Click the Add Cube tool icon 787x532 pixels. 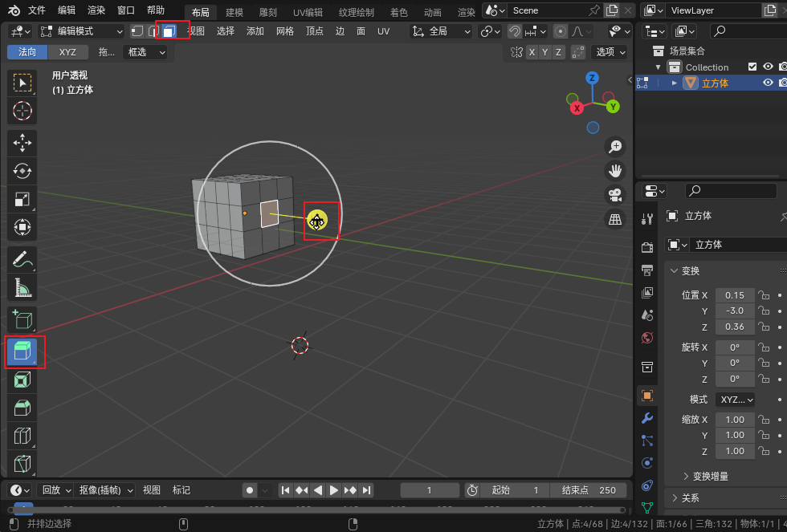click(x=22, y=320)
